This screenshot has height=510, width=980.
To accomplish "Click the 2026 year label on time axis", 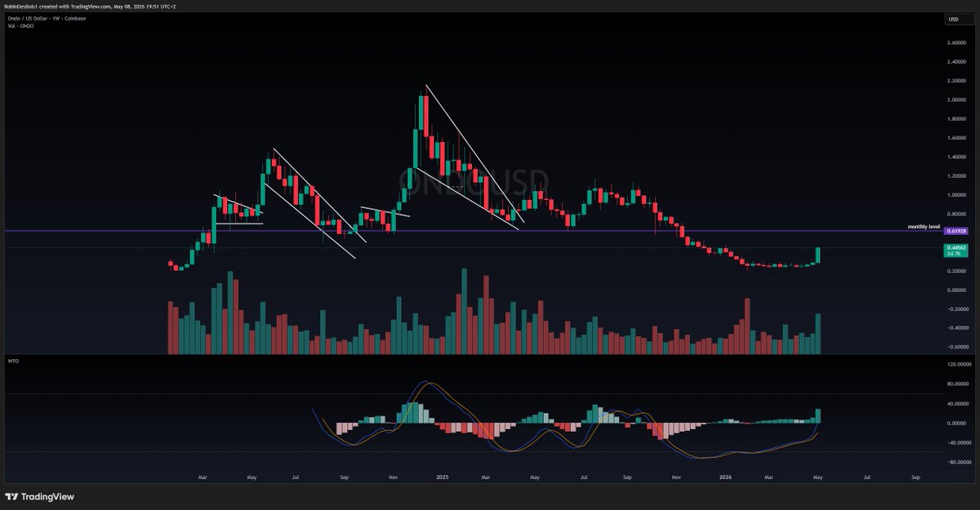I will (x=726, y=476).
